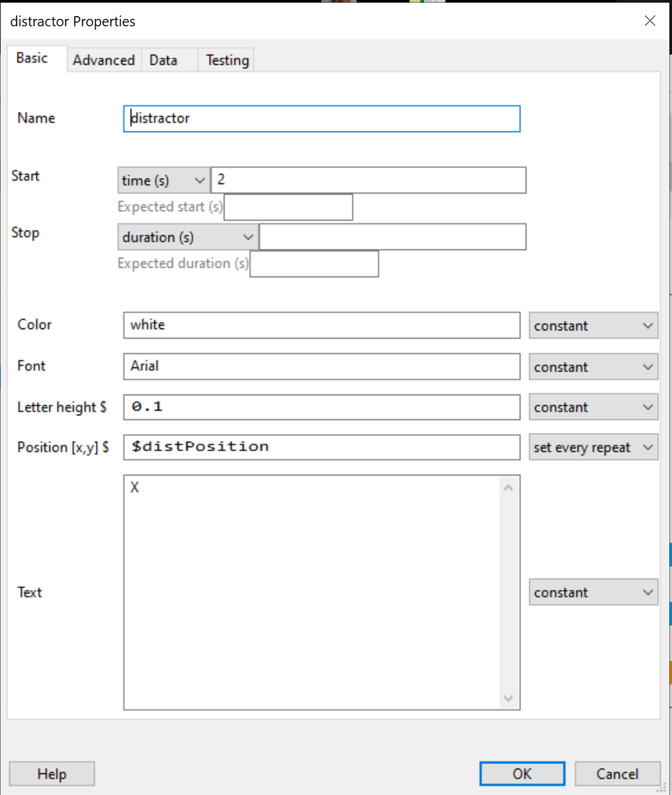Click the Expected start (s) field
672x795 pixels.
coord(288,207)
